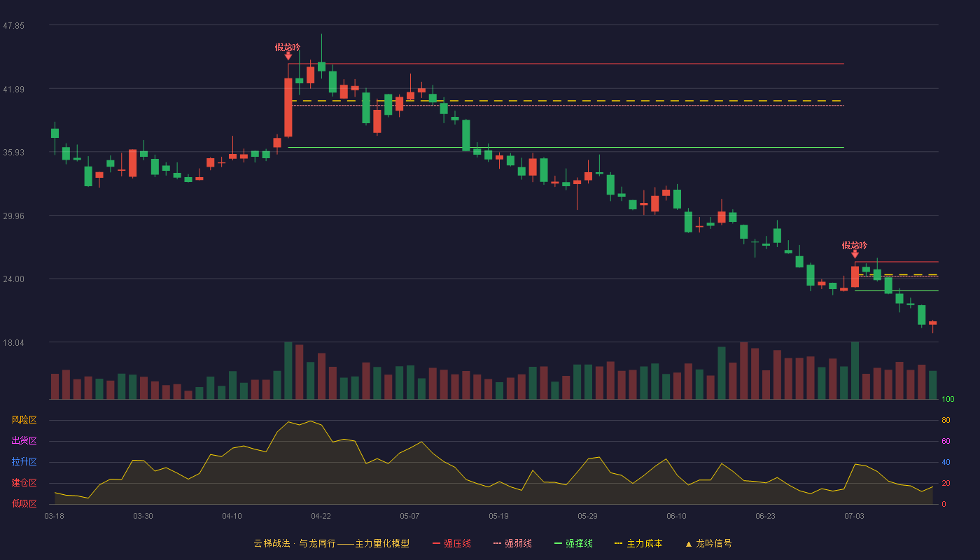Click the yellow dashed 主力成本 legend icon
This screenshot has height=560, width=980.
tap(618, 543)
